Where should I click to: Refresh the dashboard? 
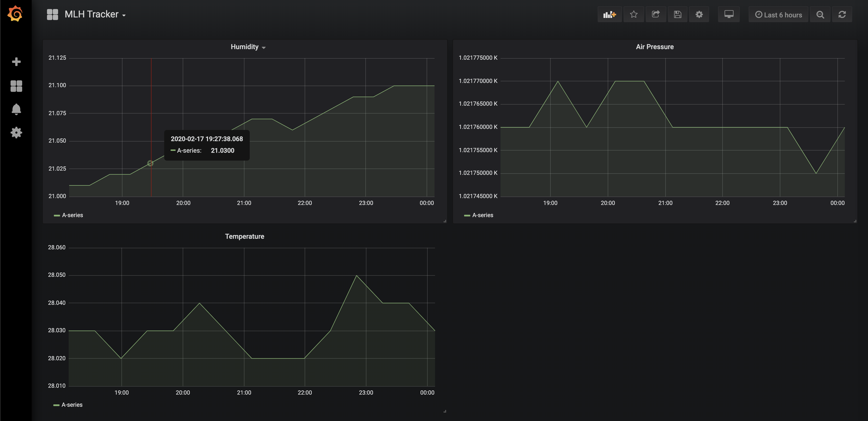click(x=842, y=15)
